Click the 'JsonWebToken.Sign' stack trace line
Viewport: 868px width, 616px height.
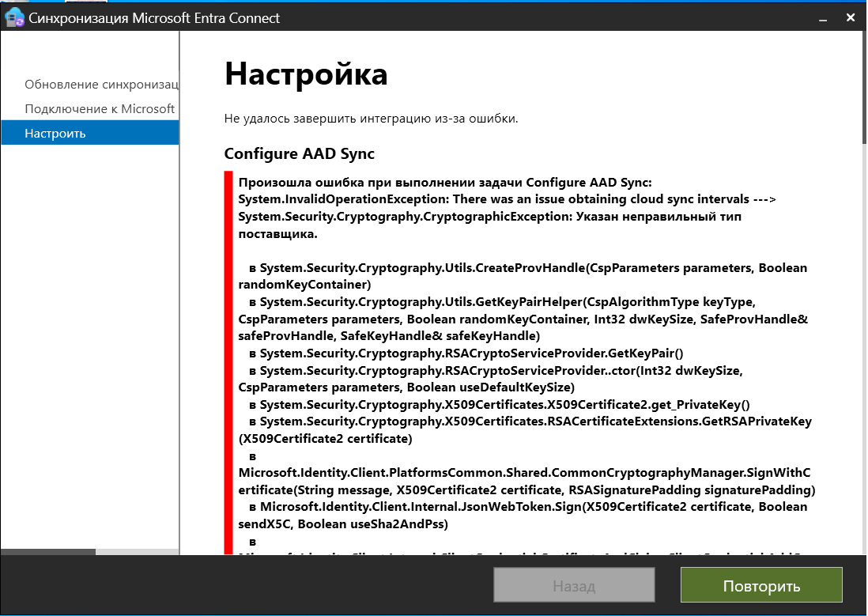coord(528,506)
